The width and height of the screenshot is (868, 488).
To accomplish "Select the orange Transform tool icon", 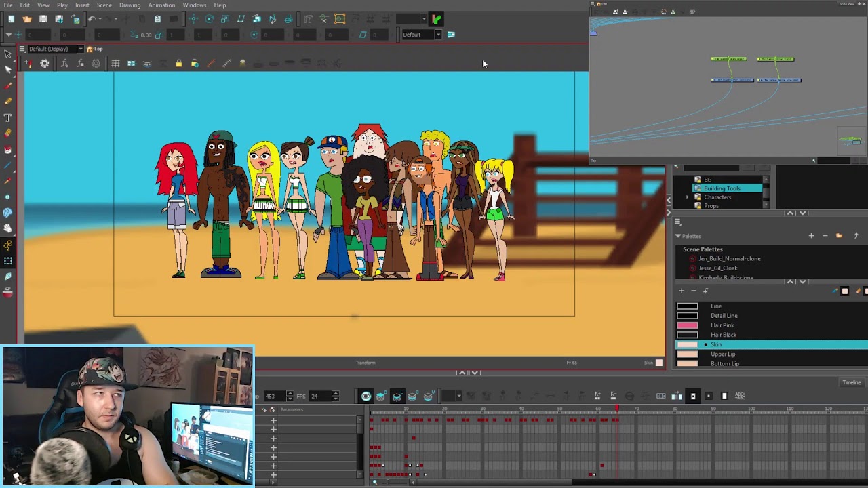I will pos(340,19).
